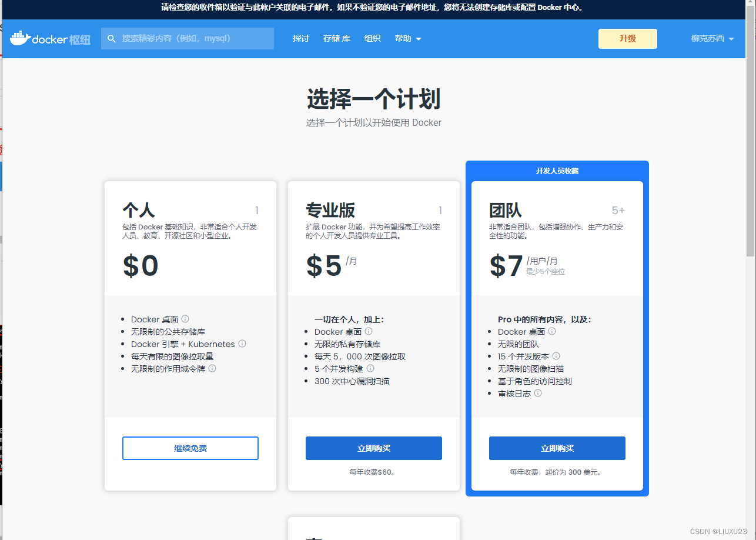Click the 继续免费 button
Screen dimensions: 756x540
click(x=190, y=448)
